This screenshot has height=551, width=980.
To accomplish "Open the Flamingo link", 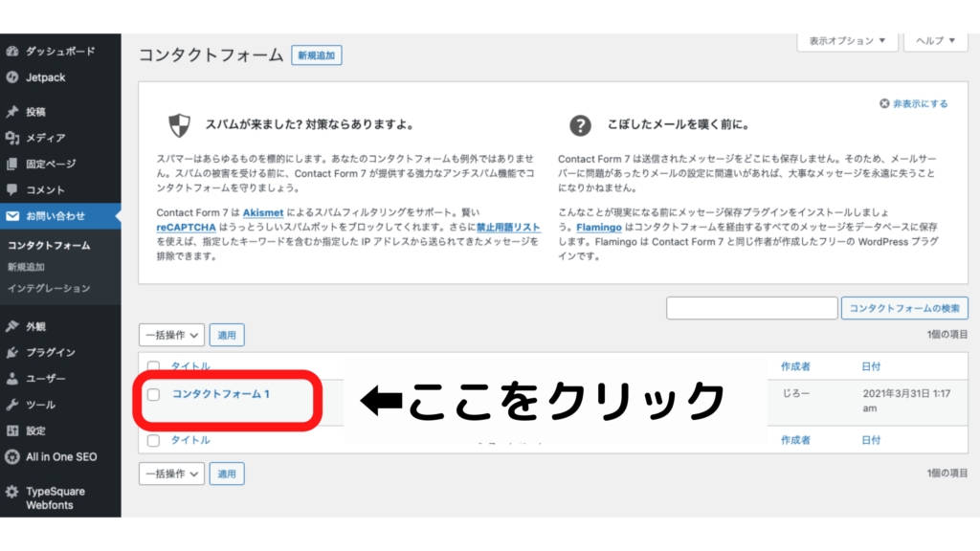I will (599, 228).
